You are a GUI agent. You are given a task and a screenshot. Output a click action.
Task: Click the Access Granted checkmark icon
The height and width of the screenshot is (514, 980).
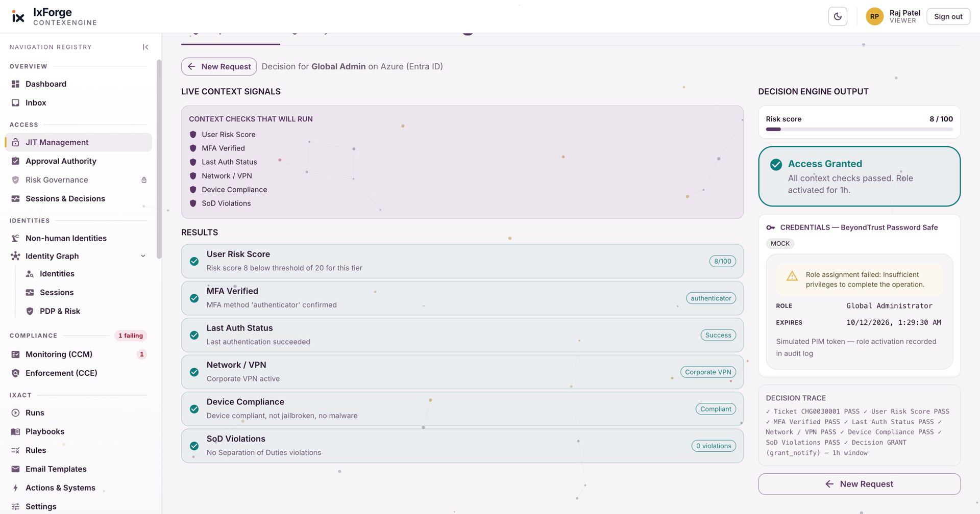(x=776, y=164)
